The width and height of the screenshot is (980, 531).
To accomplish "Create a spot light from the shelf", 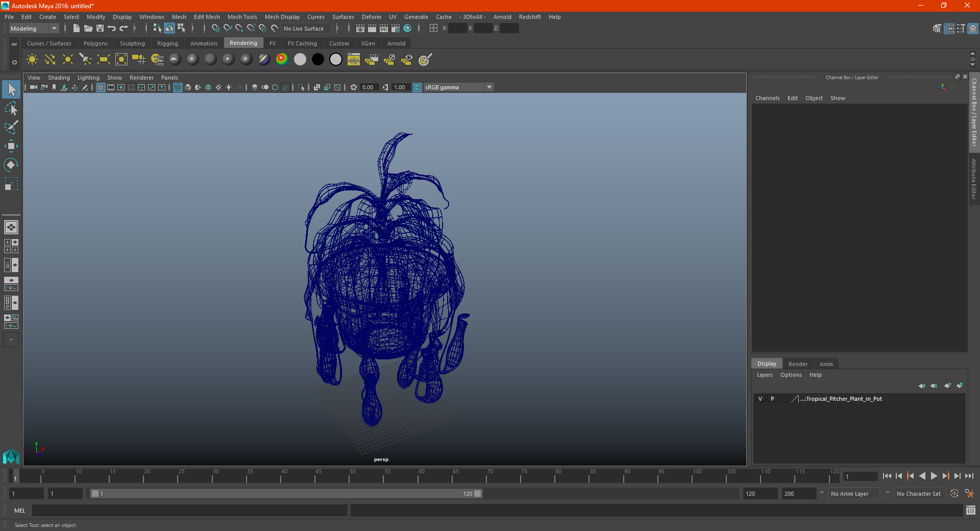I will click(85, 60).
